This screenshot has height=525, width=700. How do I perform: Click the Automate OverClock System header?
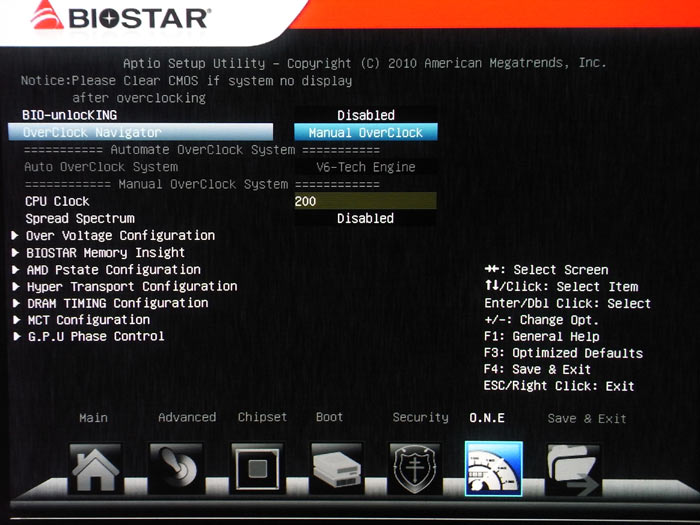tap(202, 150)
